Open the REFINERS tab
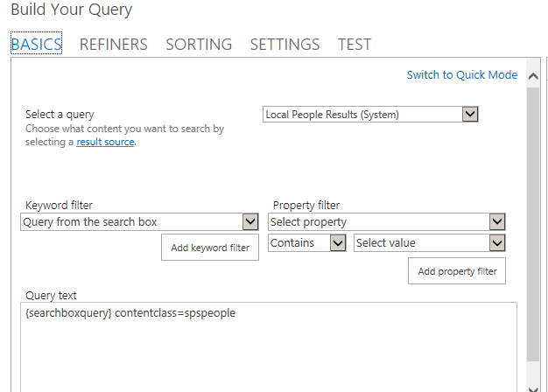Viewport: 548px width, 392px height. (x=113, y=45)
